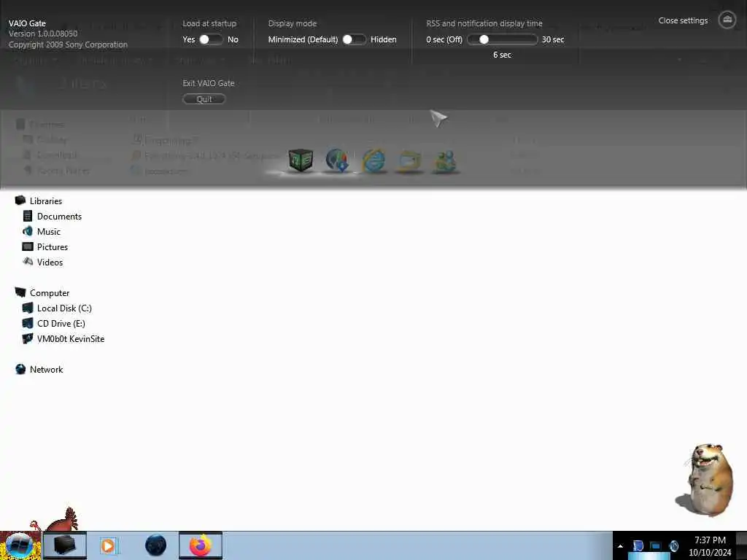The height and width of the screenshot is (560, 747).
Task: Click the monitor network tray icon
Action: pos(656,545)
